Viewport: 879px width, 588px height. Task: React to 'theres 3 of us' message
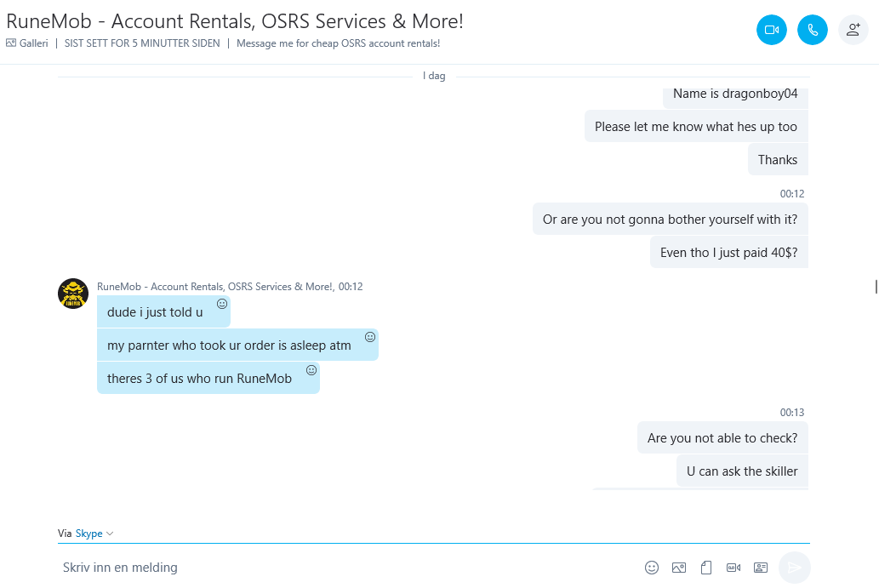(311, 370)
